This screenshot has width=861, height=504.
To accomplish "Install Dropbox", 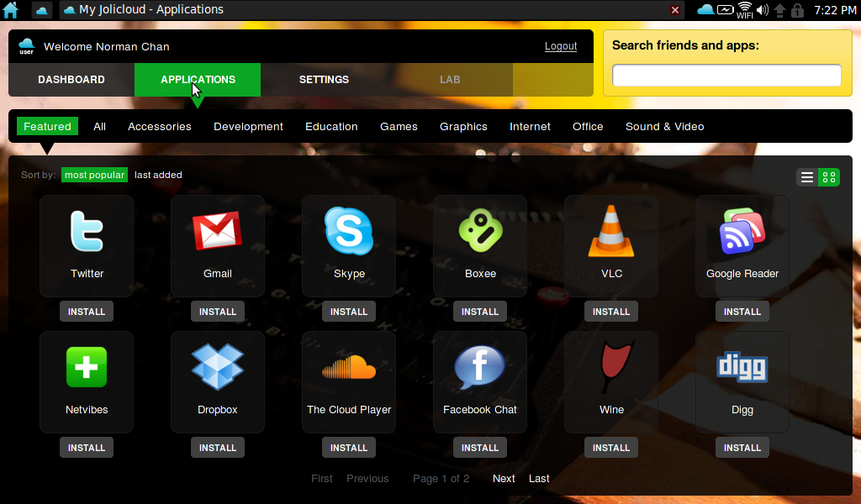I will pyautogui.click(x=218, y=448).
